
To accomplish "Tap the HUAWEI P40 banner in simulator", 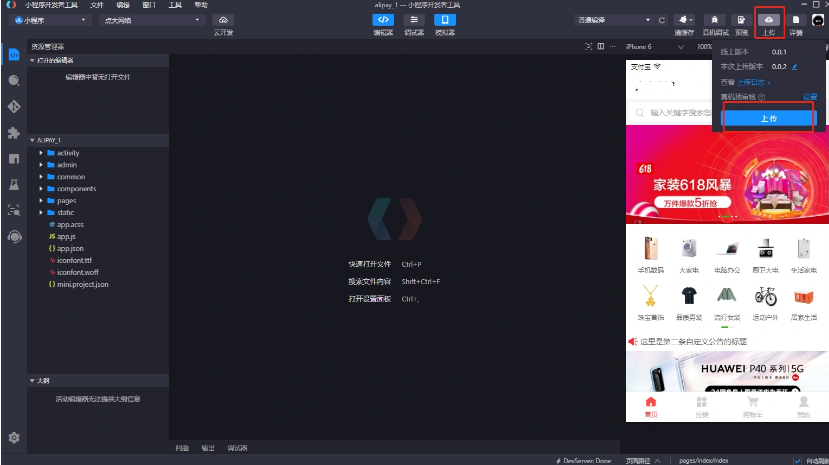I will coord(727,371).
